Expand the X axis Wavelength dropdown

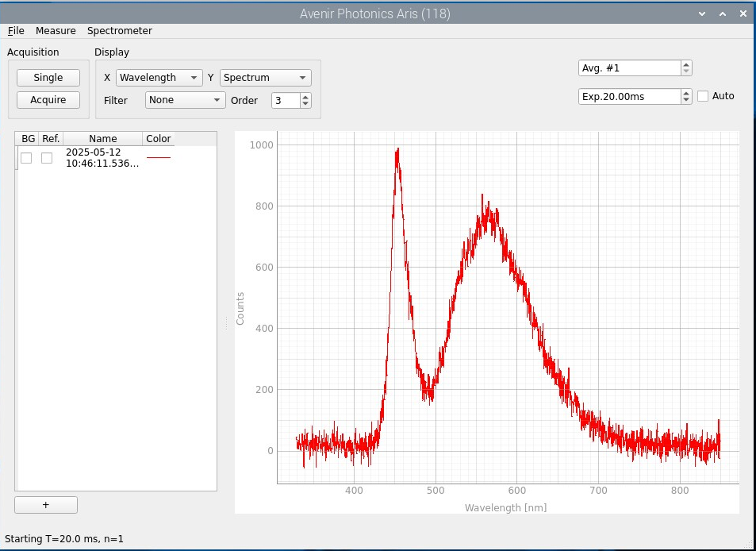(159, 78)
